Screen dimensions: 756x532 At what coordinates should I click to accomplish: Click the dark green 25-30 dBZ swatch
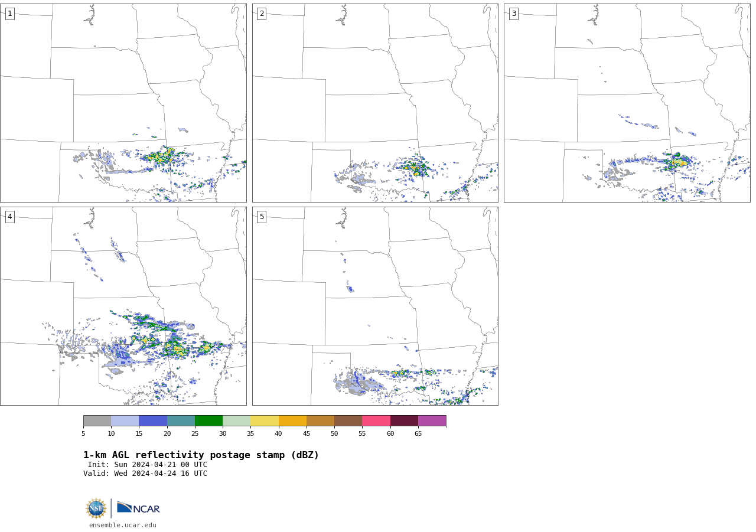208,421
